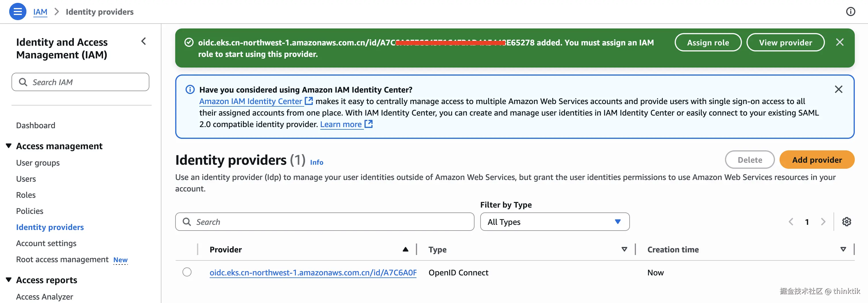Click the Type column header text
Screen dimensions: 868x303
tap(437, 249)
